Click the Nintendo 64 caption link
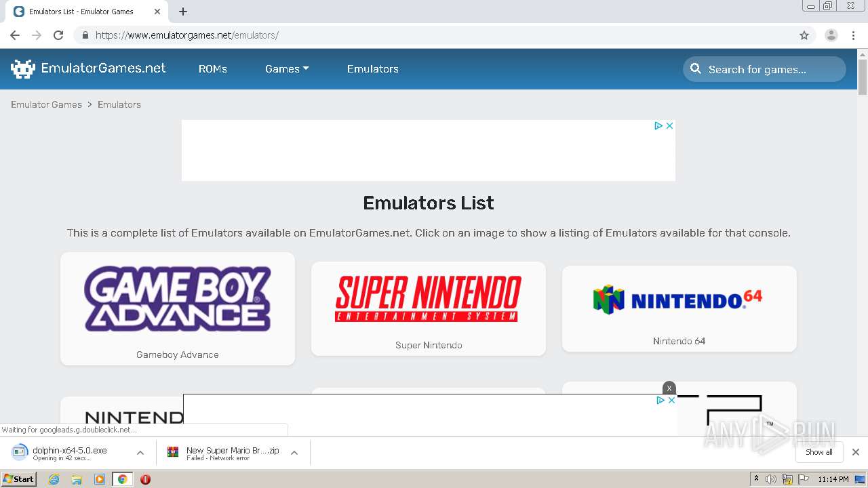Screen dimensions: 868x488 (679, 341)
